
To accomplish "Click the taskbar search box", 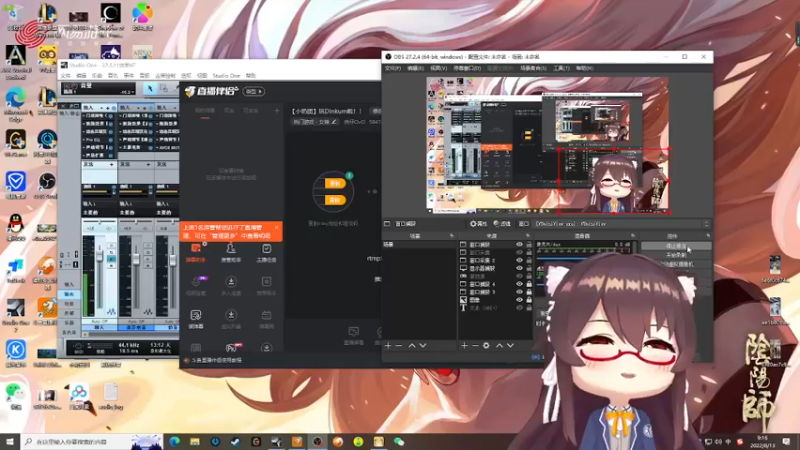I will click(x=92, y=442).
